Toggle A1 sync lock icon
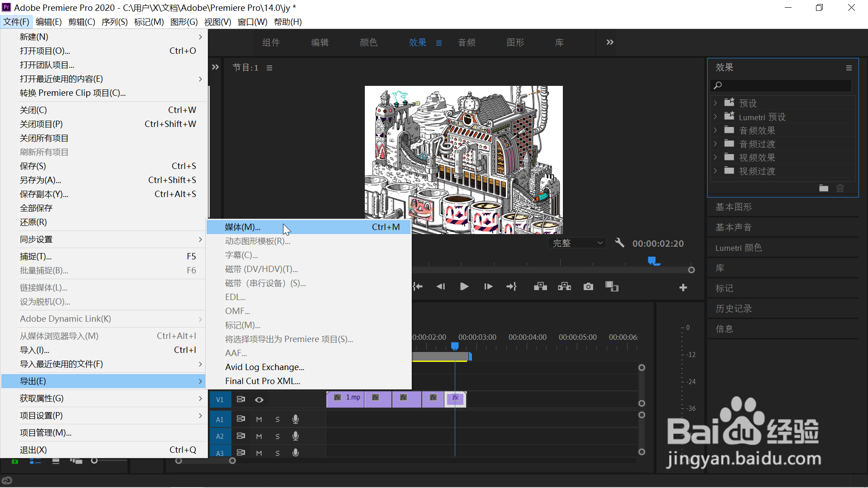Image resolution: width=868 pixels, height=488 pixels. 241,419
